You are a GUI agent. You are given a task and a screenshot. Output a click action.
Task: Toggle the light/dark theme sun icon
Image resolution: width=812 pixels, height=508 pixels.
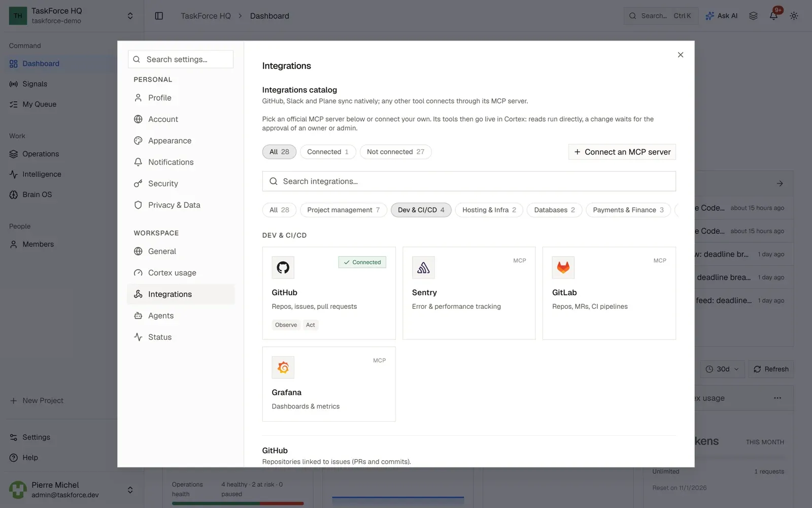pos(794,16)
